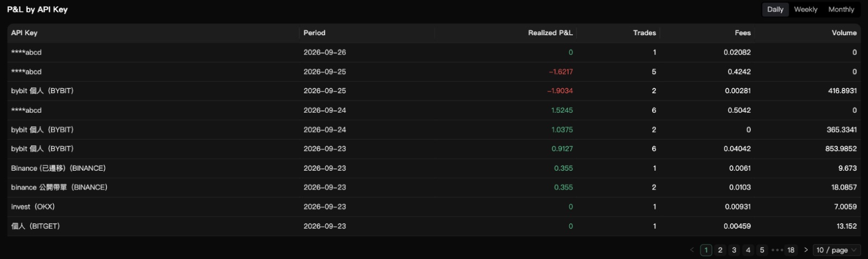Click the volume value 416.8931

pyautogui.click(x=843, y=91)
